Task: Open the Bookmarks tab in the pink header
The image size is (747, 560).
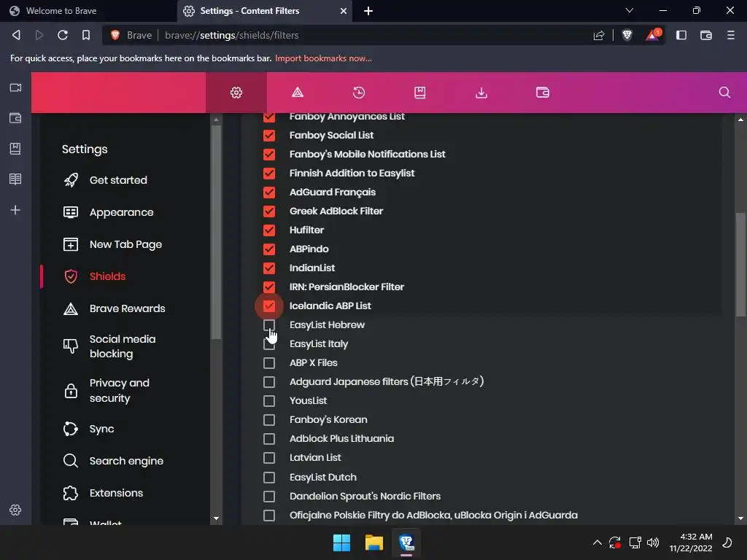Action: pos(419,93)
